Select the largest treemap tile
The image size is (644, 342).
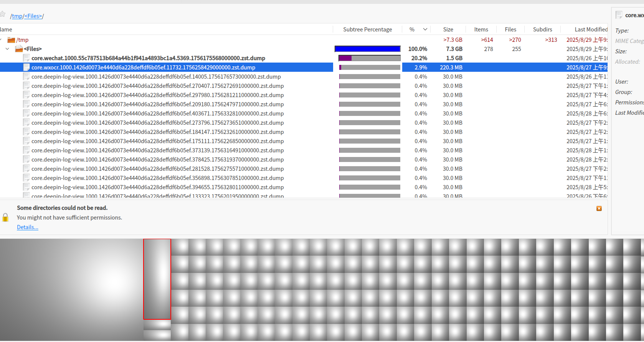pos(71,289)
